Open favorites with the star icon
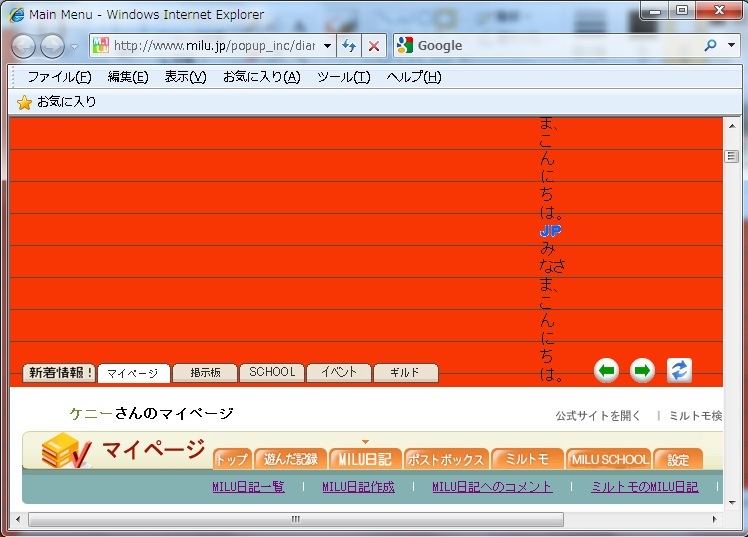Screen dimensions: 748x537 [x=24, y=102]
